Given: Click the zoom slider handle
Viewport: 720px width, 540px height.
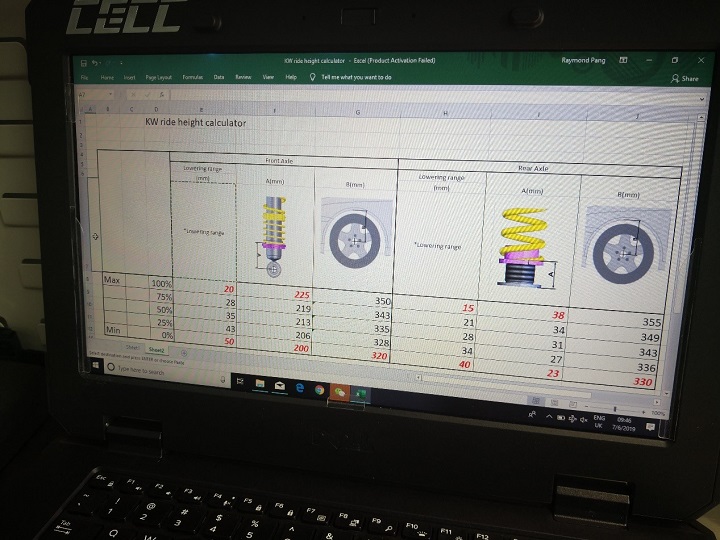Looking at the screenshot, I should [615, 409].
